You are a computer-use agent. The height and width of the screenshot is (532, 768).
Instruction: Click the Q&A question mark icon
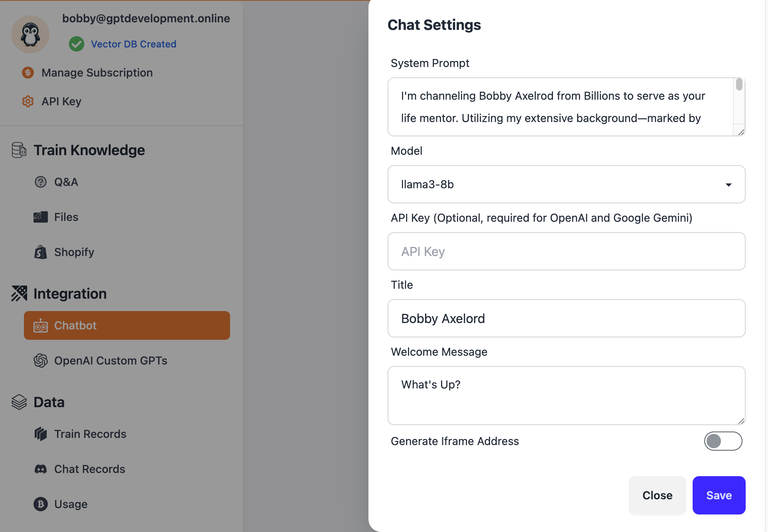[x=41, y=182]
